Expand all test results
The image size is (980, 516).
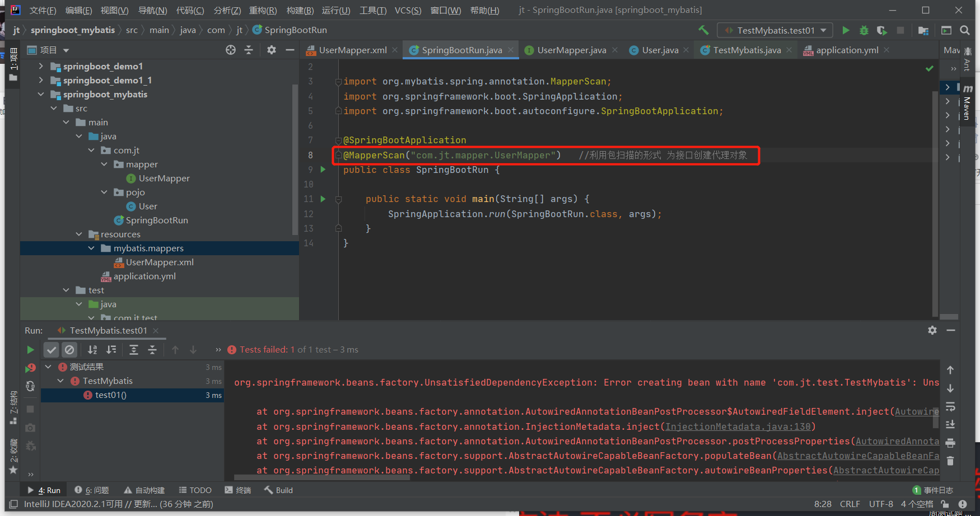click(x=134, y=350)
